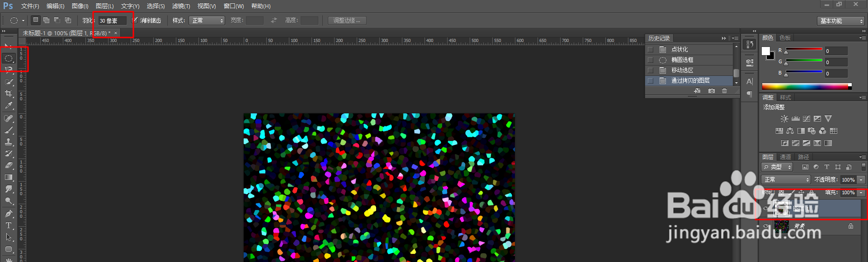Hide 图层 1 layer visibility eye
This screenshot has width=868, height=262.
(766, 208)
